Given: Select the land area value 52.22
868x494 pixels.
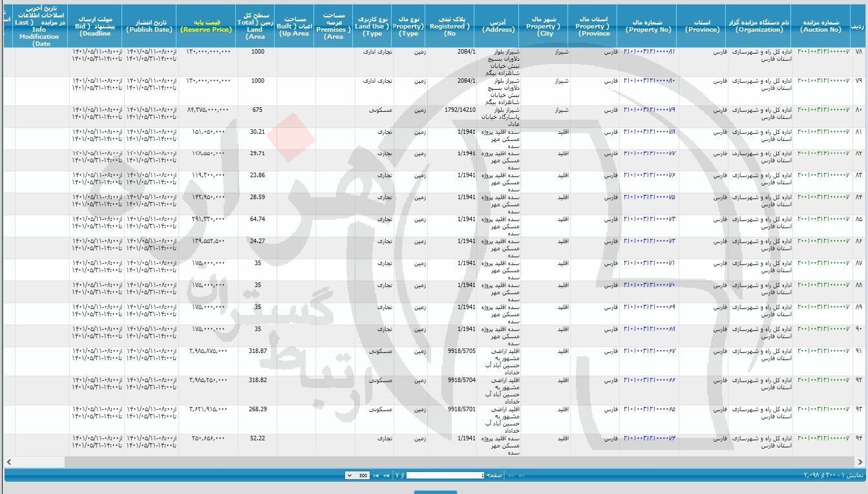Looking at the screenshot, I should [x=257, y=438].
